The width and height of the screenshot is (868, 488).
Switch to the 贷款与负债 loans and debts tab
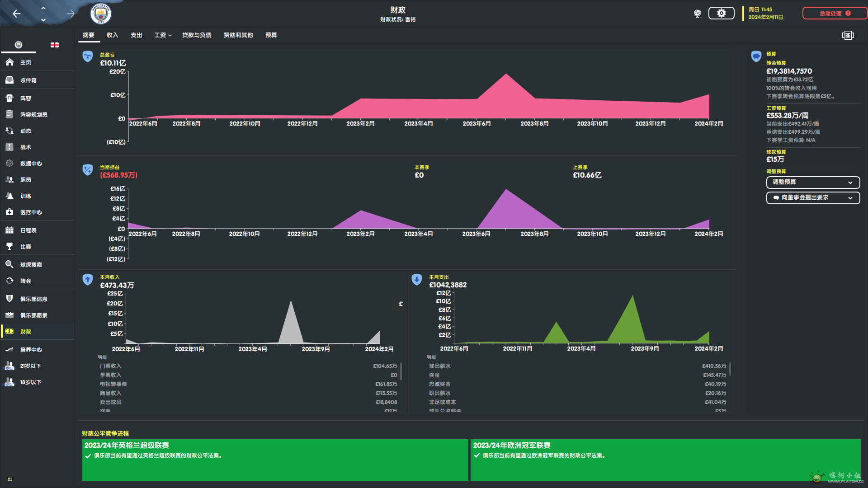click(x=197, y=35)
